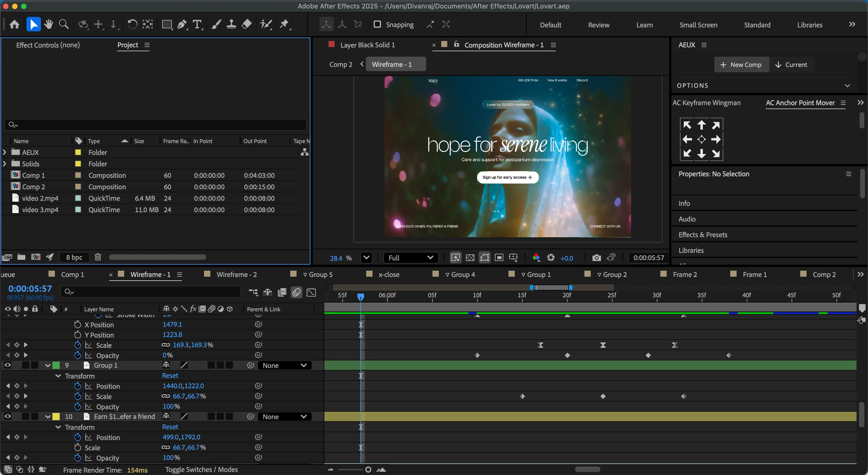The height and width of the screenshot is (475, 868).
Task: Click the New Comp button in AEUX
Action: (741, 65)
